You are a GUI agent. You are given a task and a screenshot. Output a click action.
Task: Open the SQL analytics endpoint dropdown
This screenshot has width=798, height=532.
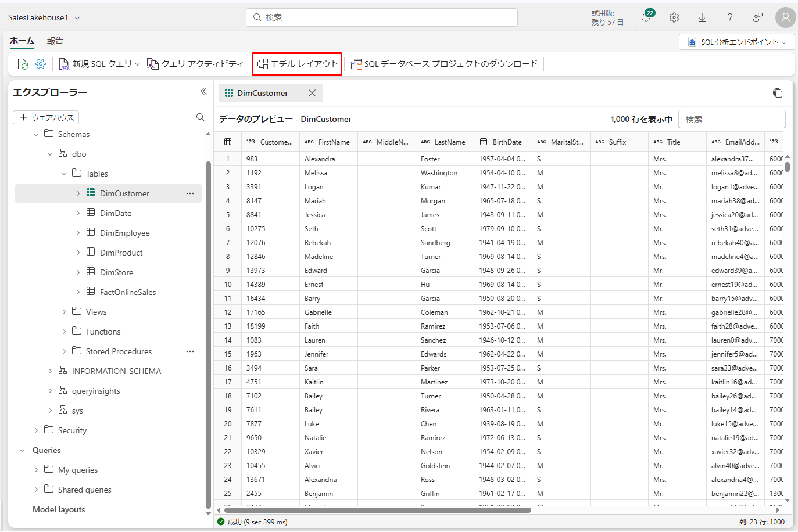[736, 42]
